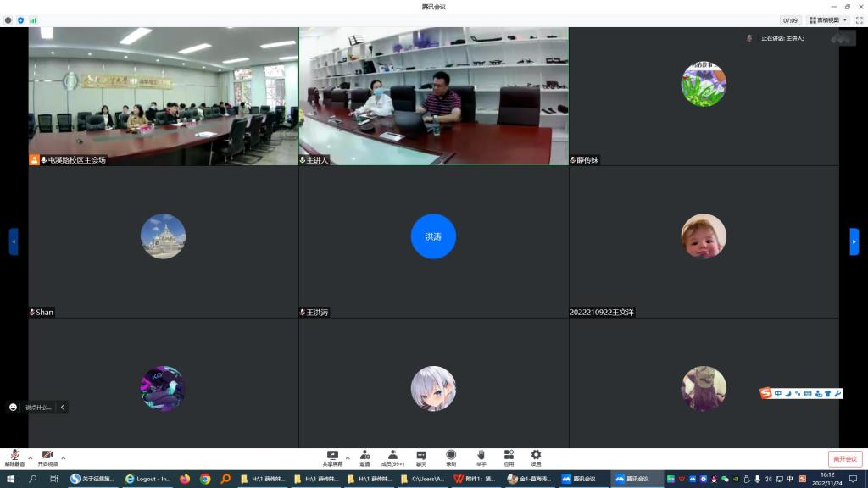Open meeting Settings (设置)
Viewport: 868px width, 488px height.
[536, 457]
